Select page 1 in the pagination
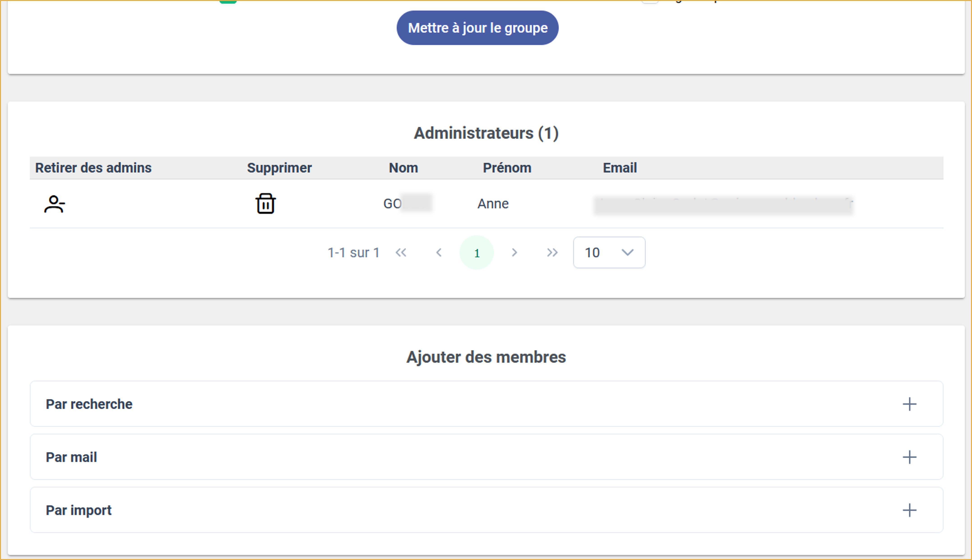Screen dimensions: 972x560 [x=477, y=253]
